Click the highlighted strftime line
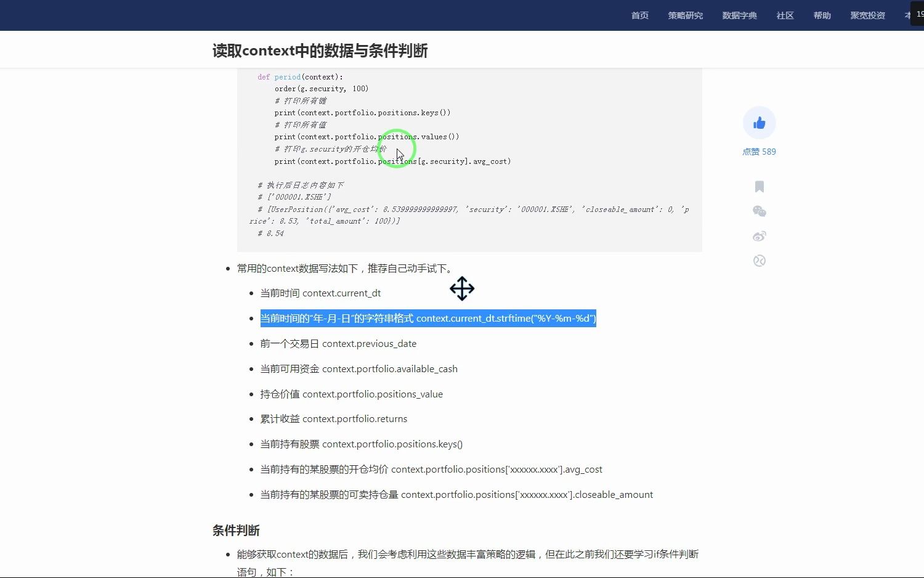924x578 pixels. tap(428, 319)
